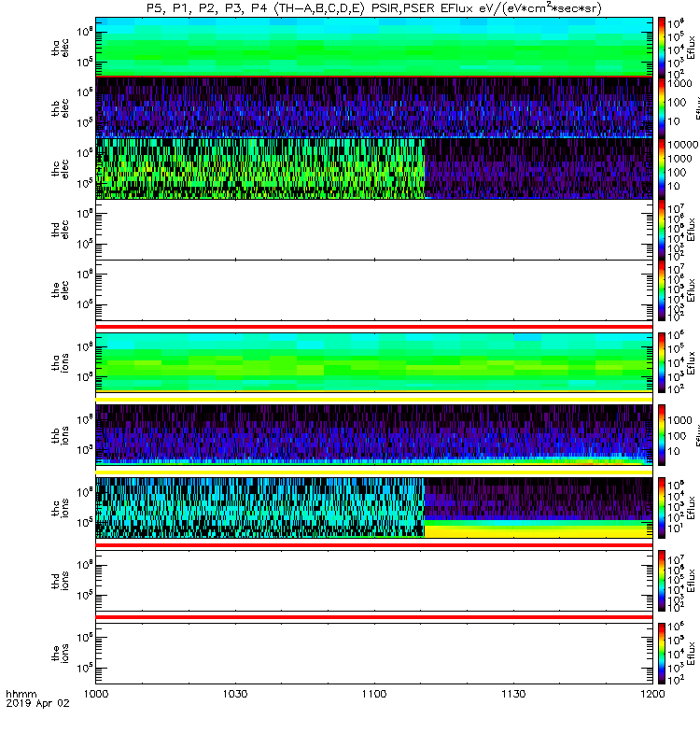Click the red bar below thc ions panel
The height and width of the screenshot is (747, 700).
pos(374,545)
